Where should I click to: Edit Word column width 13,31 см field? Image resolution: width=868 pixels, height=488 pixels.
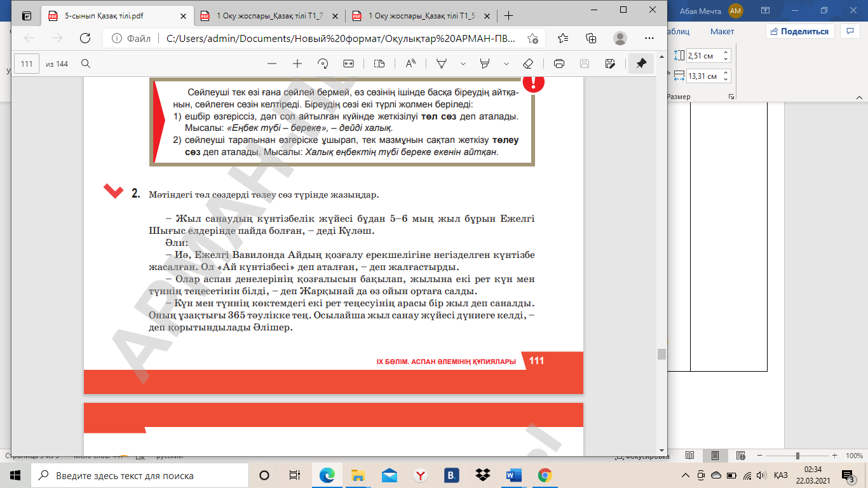[x=708, y=76]
